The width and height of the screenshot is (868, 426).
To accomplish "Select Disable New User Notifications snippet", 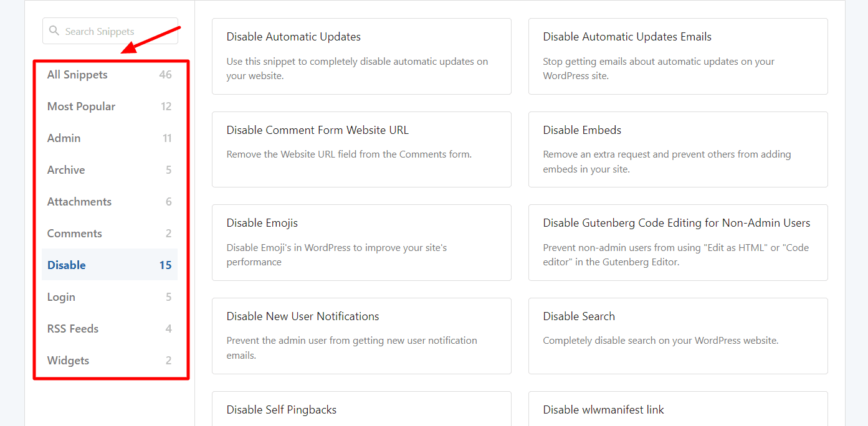I will (361, 336).
